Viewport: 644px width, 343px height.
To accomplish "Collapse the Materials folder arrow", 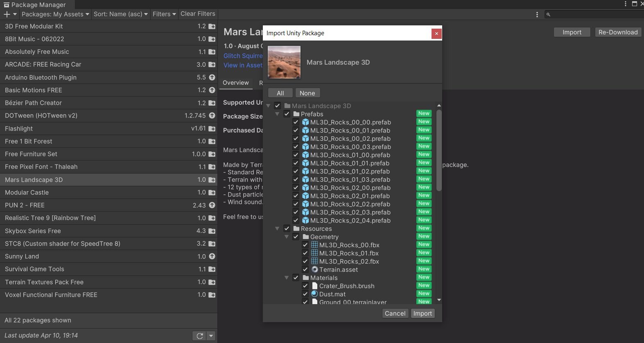I will tap(287, 278).
